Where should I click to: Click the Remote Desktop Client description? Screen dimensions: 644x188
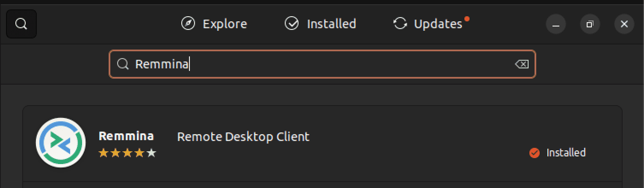click(243, 137)
